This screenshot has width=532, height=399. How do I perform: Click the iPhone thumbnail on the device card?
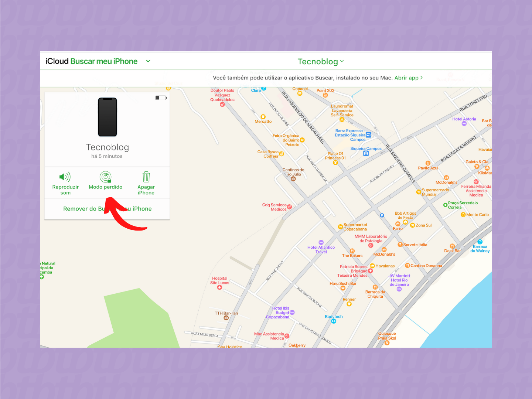pos(107,117)
